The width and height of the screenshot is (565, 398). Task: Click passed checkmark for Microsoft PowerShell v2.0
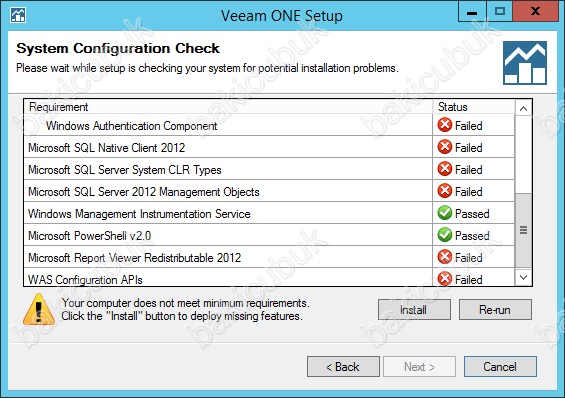pyautogui.click(x=445, y=235)
